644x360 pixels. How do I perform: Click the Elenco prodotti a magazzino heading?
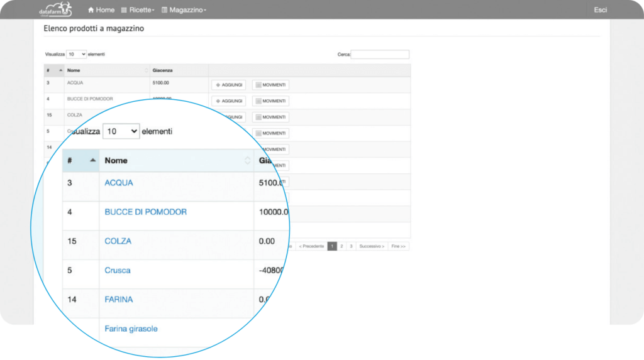pyautogui.click(x=94, y=28)
